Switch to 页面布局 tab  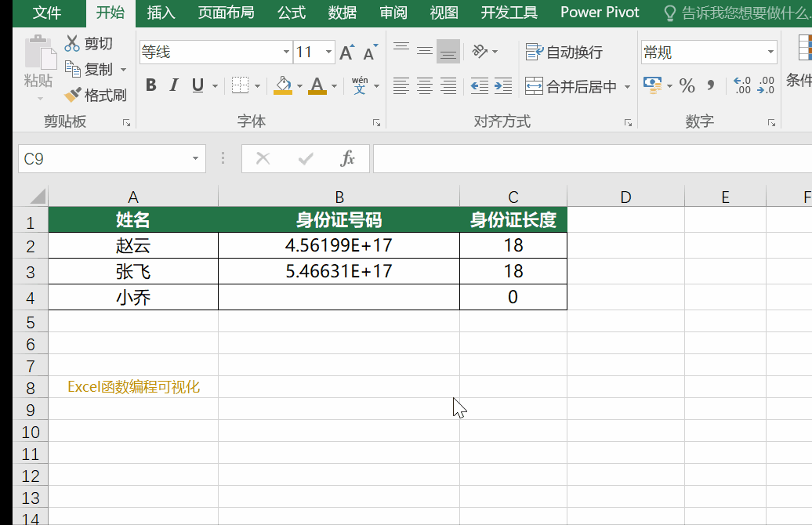(226, 13)
